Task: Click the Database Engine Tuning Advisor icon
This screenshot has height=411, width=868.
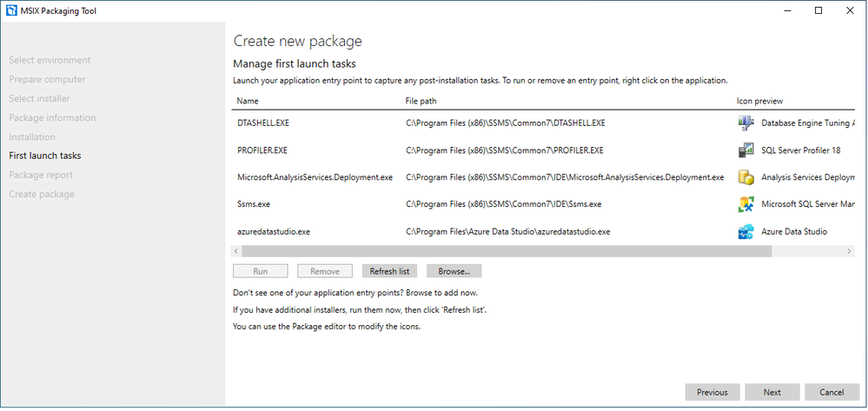Action: tap(745, 123)
